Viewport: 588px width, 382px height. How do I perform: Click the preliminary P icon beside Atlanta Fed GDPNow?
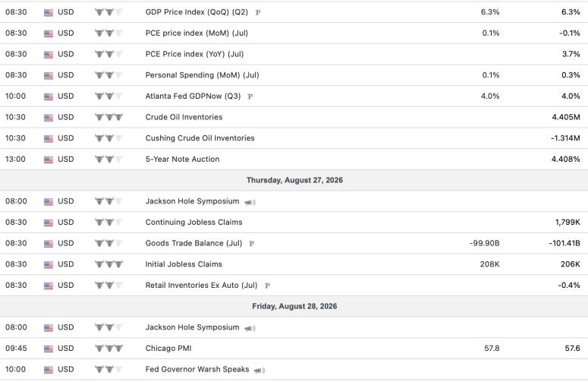point(250,96)
